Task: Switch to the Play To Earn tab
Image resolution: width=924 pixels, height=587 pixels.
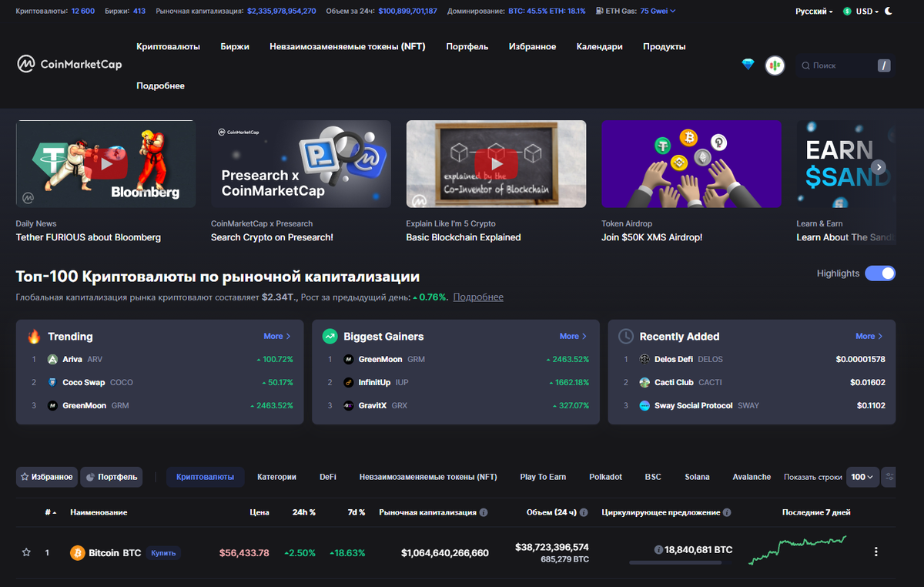Action: pos(543,477)
